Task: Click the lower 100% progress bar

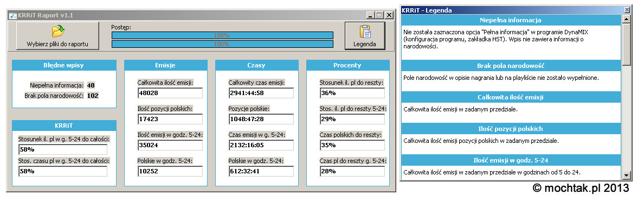Action: (222, 43)
